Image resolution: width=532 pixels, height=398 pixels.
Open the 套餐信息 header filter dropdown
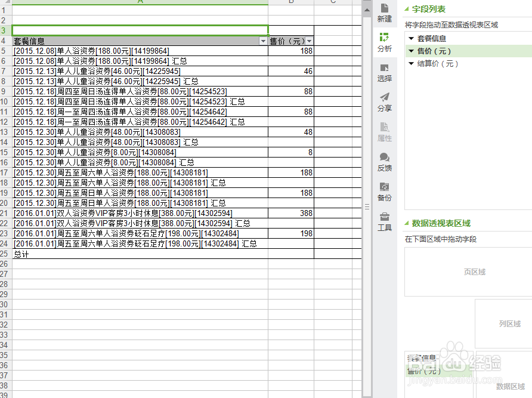[263, 41]
